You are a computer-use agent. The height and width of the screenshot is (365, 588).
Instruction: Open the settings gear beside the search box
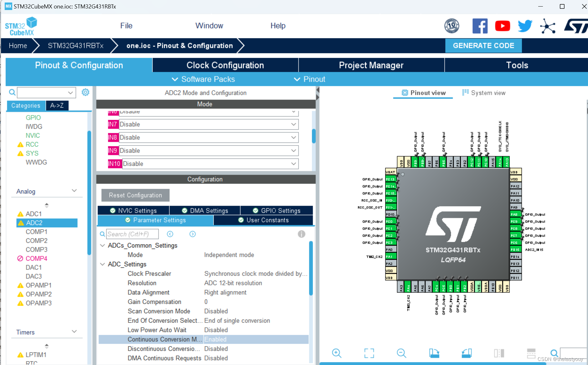click(85, 92)
